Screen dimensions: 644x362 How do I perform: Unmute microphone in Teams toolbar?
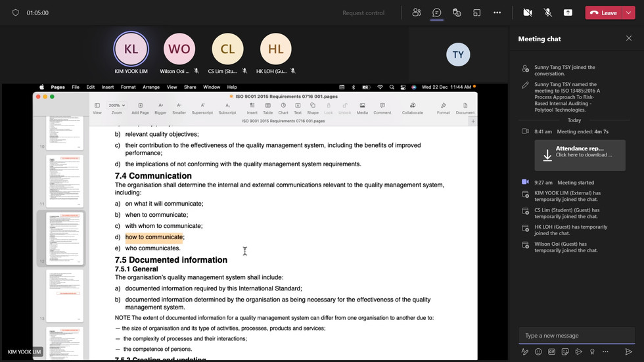tap(548, 12)
